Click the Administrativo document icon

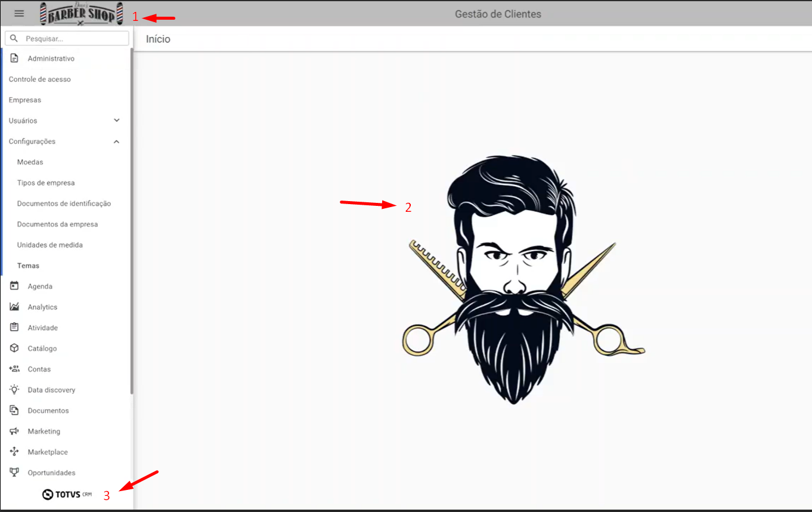tap(14, 58)
